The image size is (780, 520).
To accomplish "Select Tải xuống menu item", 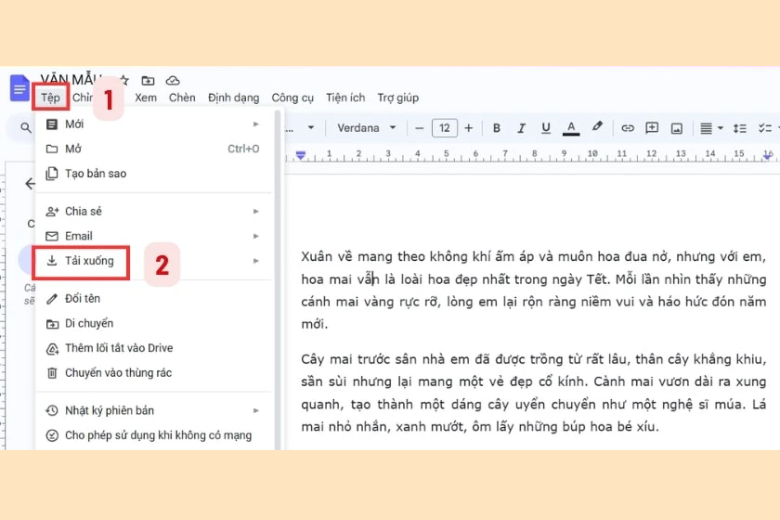I will tap(154, 261).
